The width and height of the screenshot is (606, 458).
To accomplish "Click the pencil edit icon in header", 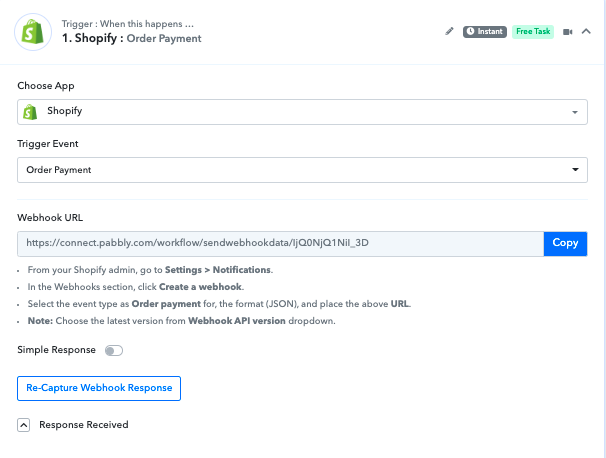I will coord(449,31).
